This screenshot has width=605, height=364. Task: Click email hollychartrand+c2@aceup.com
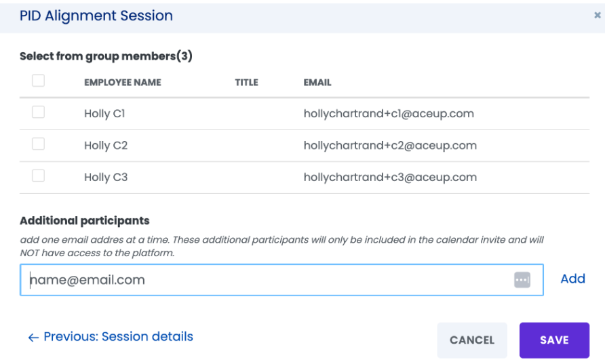click(390, 145)
